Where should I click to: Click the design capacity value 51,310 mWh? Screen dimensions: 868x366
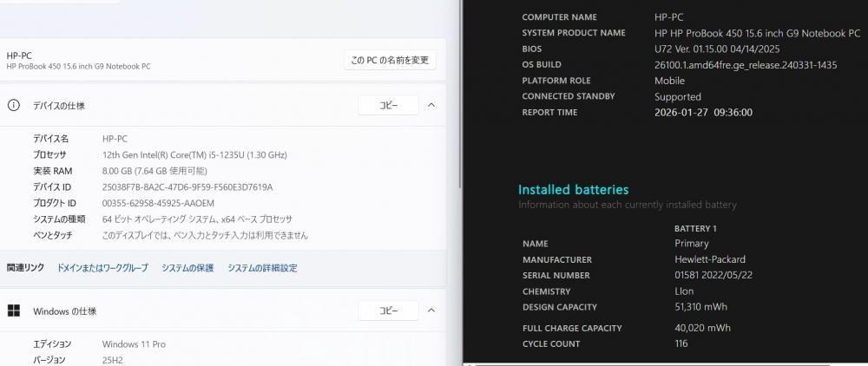coord(700,307)
